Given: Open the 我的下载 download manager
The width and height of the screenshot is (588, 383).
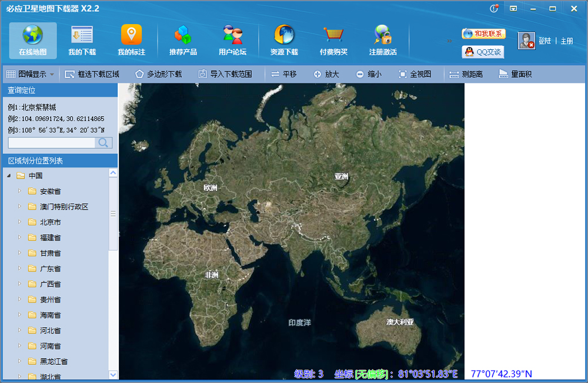Looking at the screenshot, I should coord(82,40).
